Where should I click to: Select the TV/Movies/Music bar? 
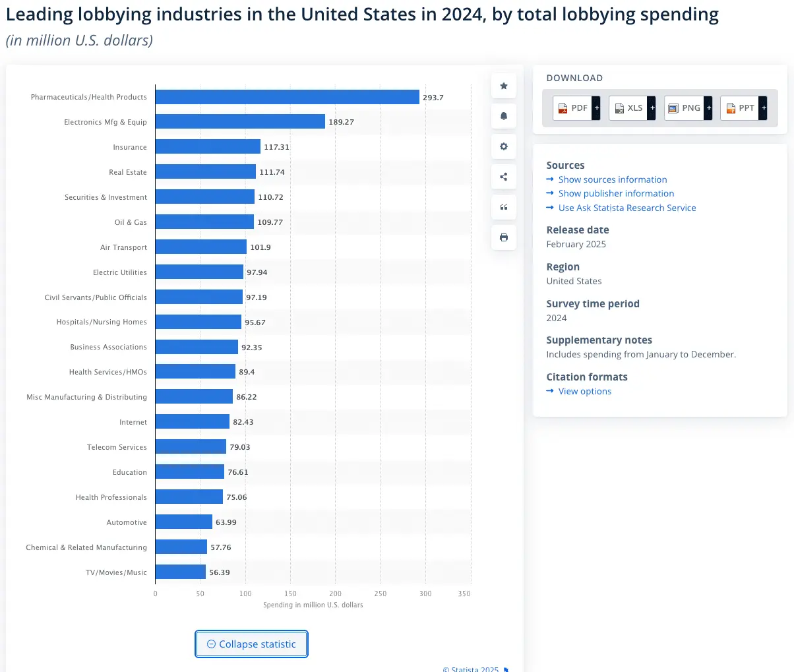181,572
